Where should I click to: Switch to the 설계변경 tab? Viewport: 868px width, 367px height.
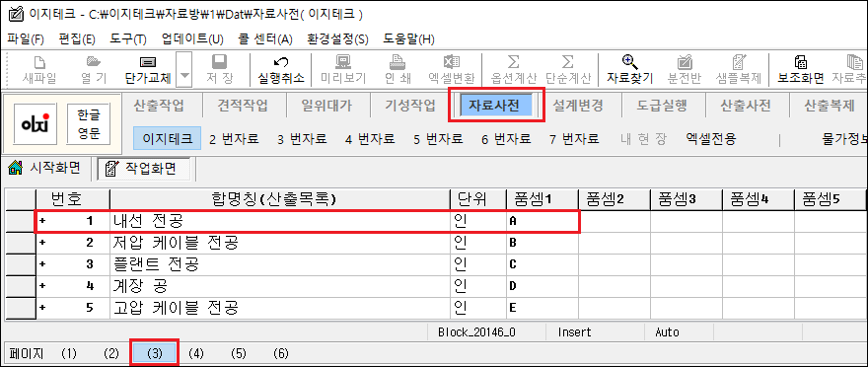[578, 106]
